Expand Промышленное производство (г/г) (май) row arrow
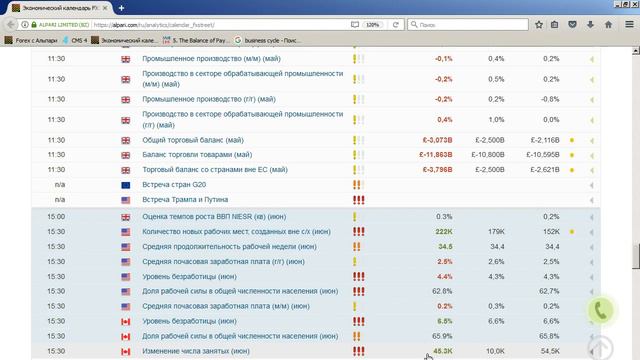640x360 pixels. pyautogui.click(x=591, y=100)
